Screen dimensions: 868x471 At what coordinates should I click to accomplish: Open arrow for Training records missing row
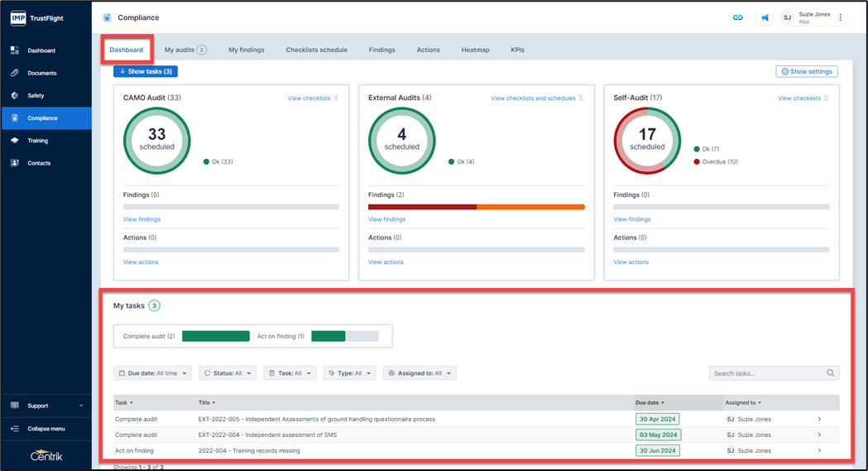819,450
